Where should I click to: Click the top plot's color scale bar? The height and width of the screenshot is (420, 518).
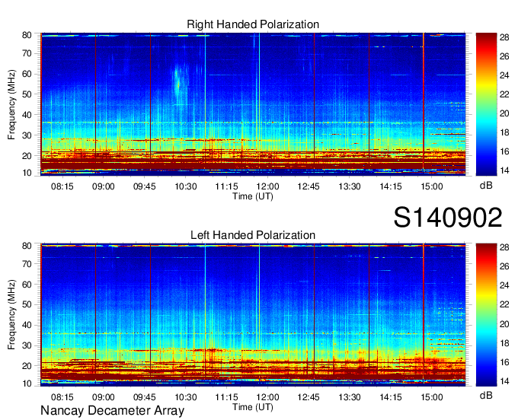click(x=486, y=104)
